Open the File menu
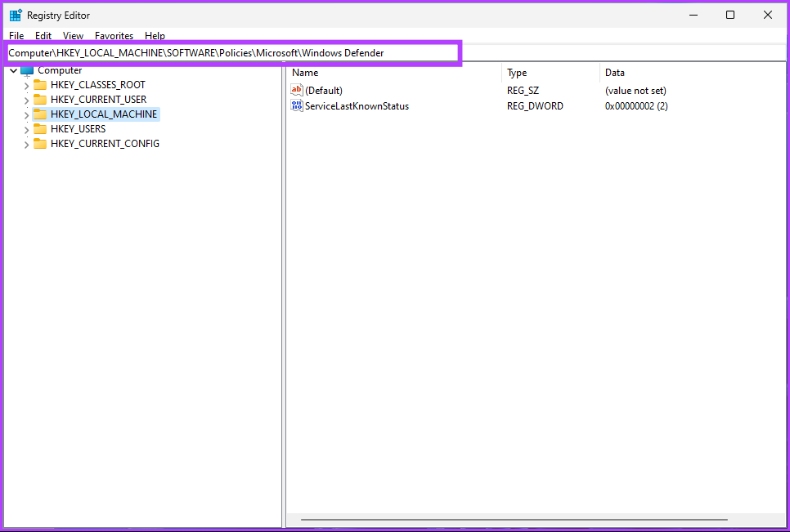Viewport: 790px width, 532px height. pos(16,36)
